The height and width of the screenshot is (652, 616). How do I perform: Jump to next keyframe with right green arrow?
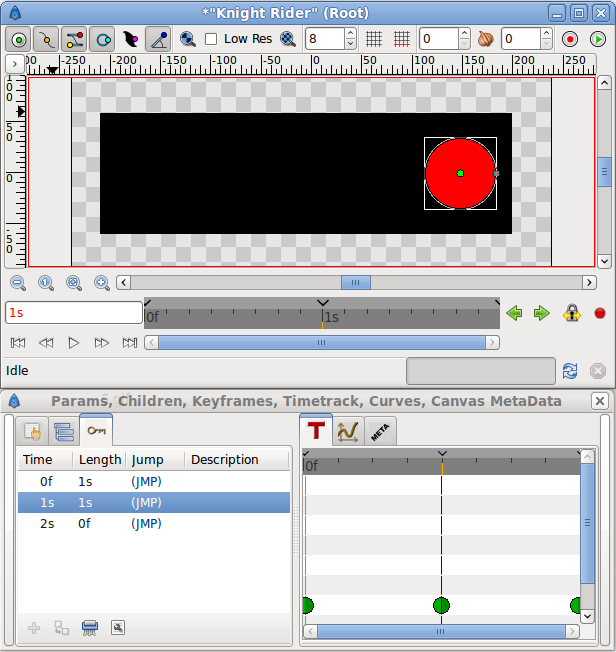542,313
